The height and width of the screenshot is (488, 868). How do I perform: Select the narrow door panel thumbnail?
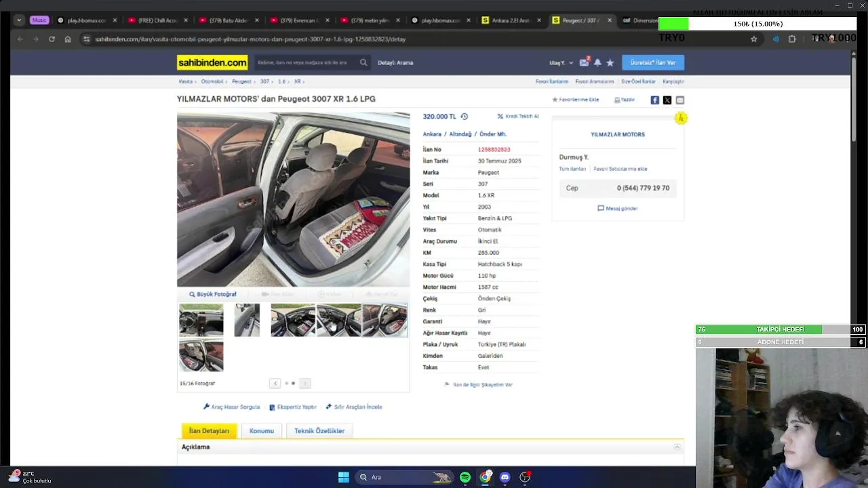coord(247,320)
